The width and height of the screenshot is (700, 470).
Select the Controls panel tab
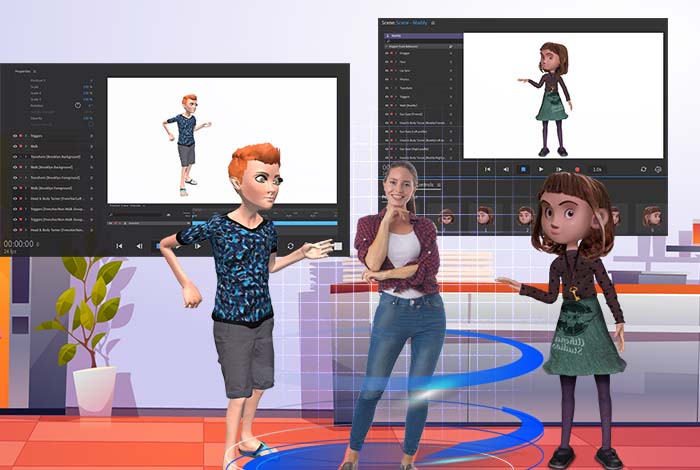tap(425, 185)
